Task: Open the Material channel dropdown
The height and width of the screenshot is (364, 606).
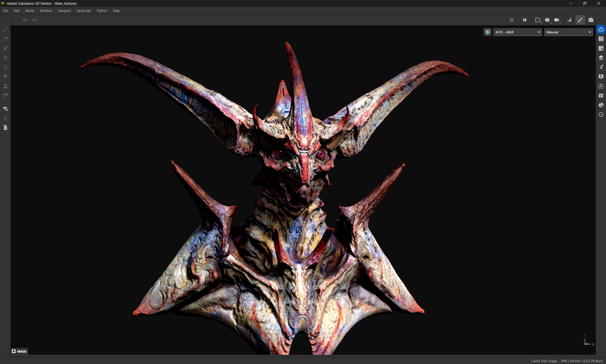Action: (x=568, y=32)
